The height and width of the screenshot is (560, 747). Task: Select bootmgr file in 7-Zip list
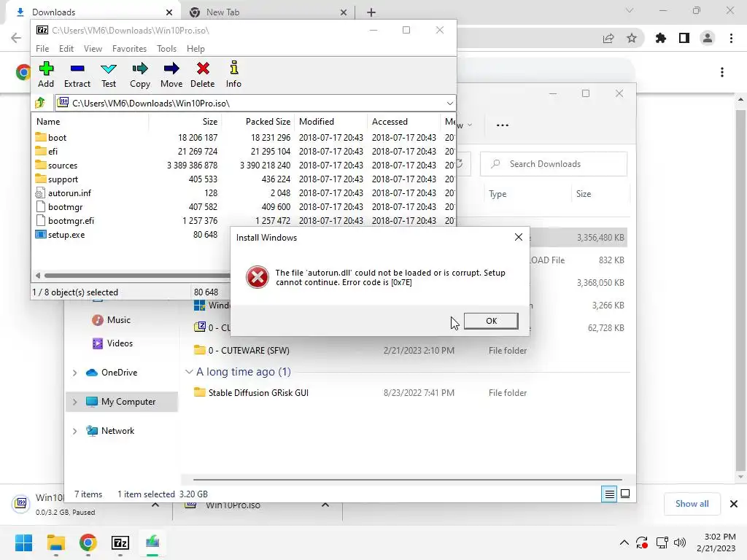click(x=65, y=206)
